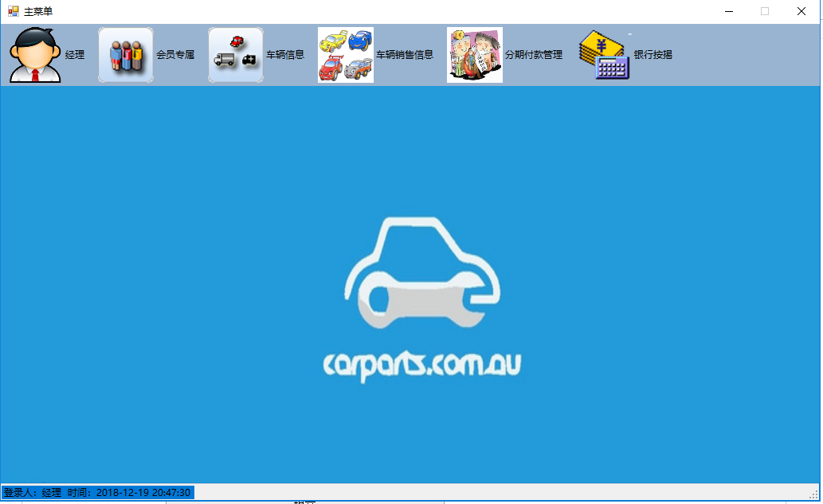
Task: Click the money and calculator icon
Action: (x=604, y=55)
